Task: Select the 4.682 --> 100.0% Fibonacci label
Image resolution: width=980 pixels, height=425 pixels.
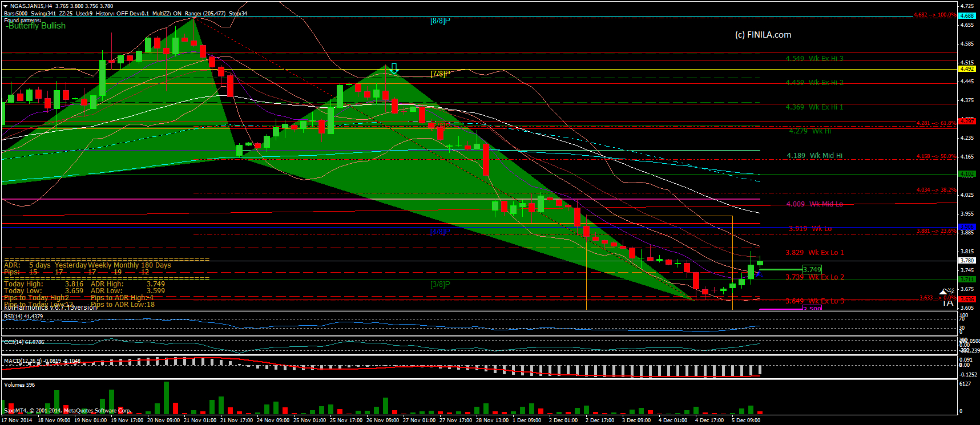Action: pyautogui.click(x=934, y=15)
